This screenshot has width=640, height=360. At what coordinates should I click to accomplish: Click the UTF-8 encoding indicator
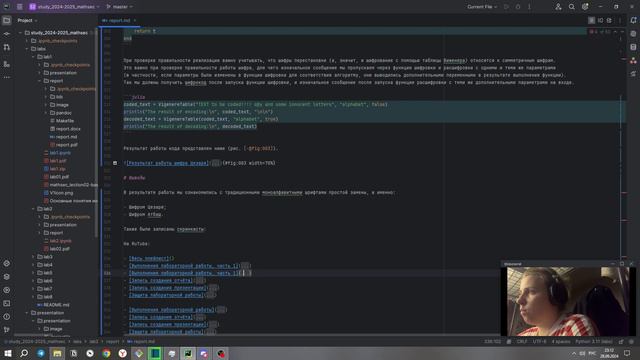pos(540,341)
